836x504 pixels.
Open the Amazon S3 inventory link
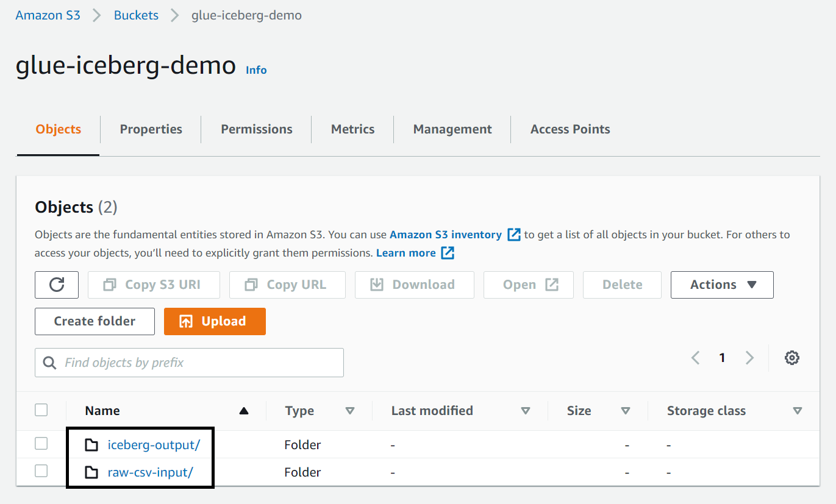click(446, 235)
